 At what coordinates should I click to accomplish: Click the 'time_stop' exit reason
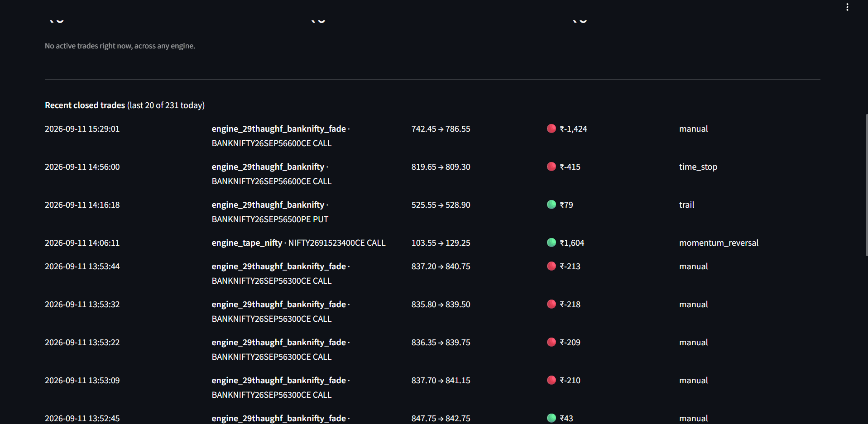click(x=698, y=167)
